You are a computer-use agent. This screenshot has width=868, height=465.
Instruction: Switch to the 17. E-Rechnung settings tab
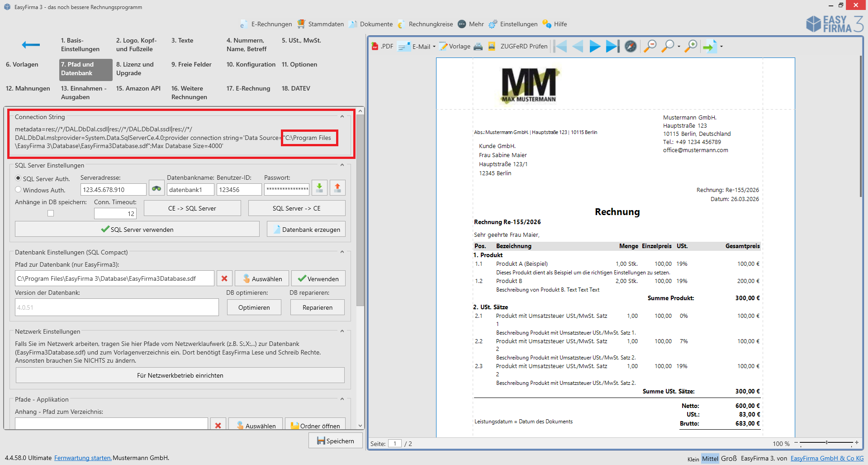pyautogui.click(x=248, y=88)
